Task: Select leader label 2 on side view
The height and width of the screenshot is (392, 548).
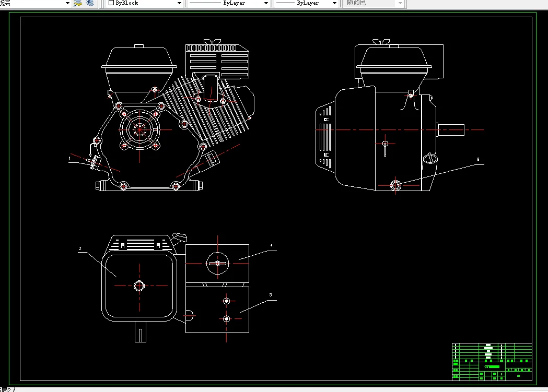Action: pyautogui.click(x=478, y=159)
